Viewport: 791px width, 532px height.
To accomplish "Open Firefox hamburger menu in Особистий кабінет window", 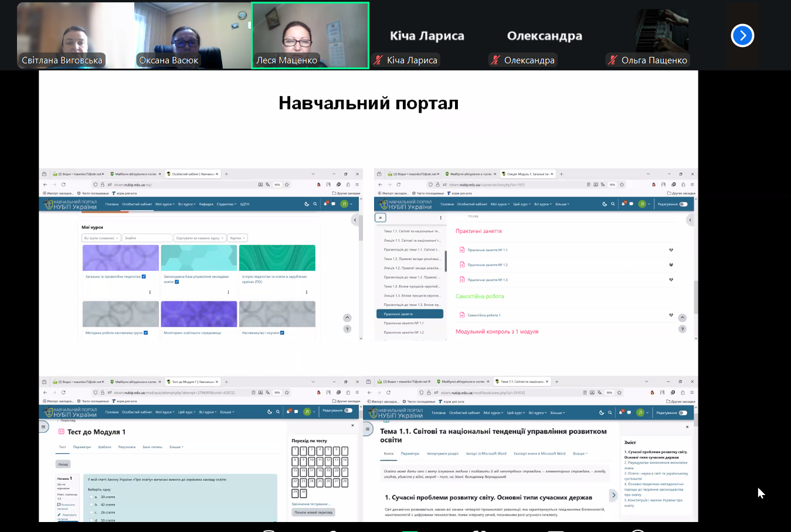I will tap(357, 184).
